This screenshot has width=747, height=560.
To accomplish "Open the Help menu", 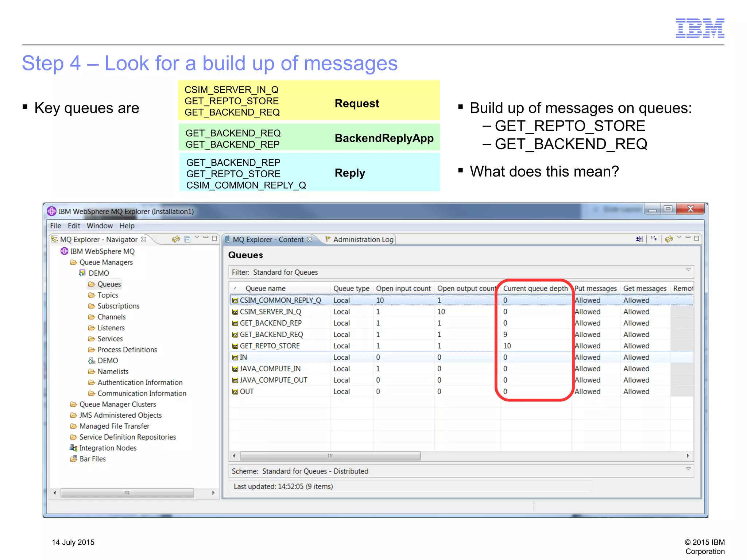I will [x=127, y=226].
